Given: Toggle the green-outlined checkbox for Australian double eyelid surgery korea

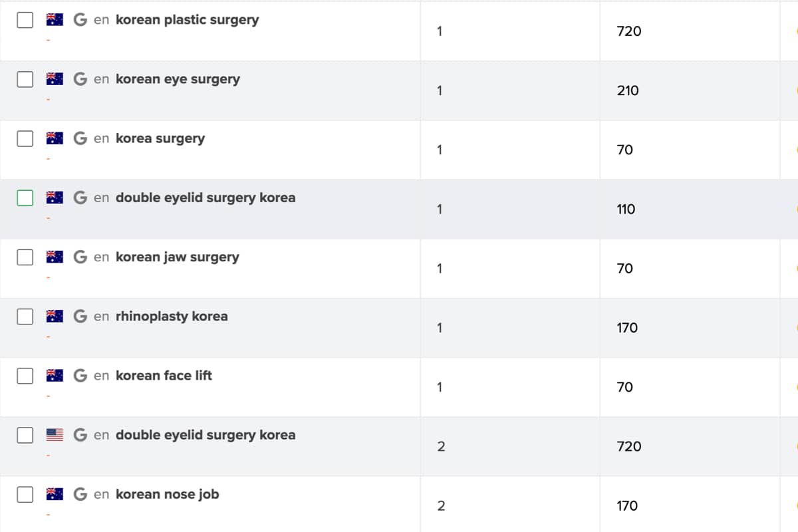Looking at the screenshot, I should (25, 198).
